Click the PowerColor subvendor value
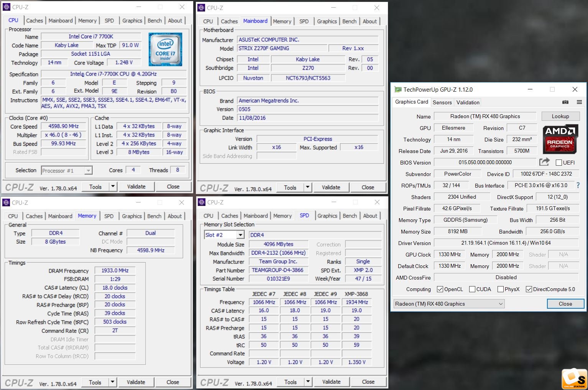This screenshot has width=588, height=390. [458, 174]
